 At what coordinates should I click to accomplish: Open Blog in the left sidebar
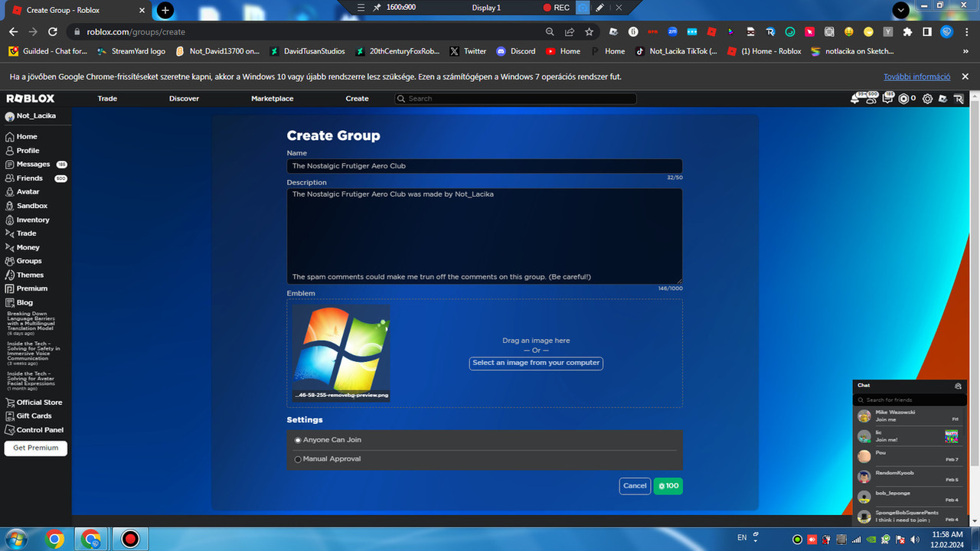pos(19,302)
